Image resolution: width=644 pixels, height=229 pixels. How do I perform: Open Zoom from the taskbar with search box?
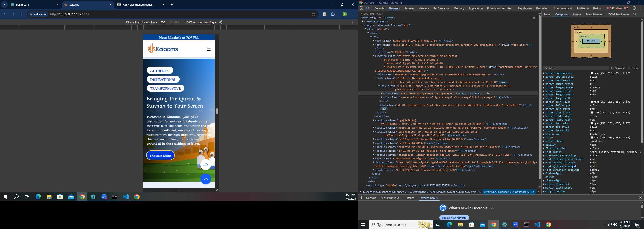(x=515, y=225)
